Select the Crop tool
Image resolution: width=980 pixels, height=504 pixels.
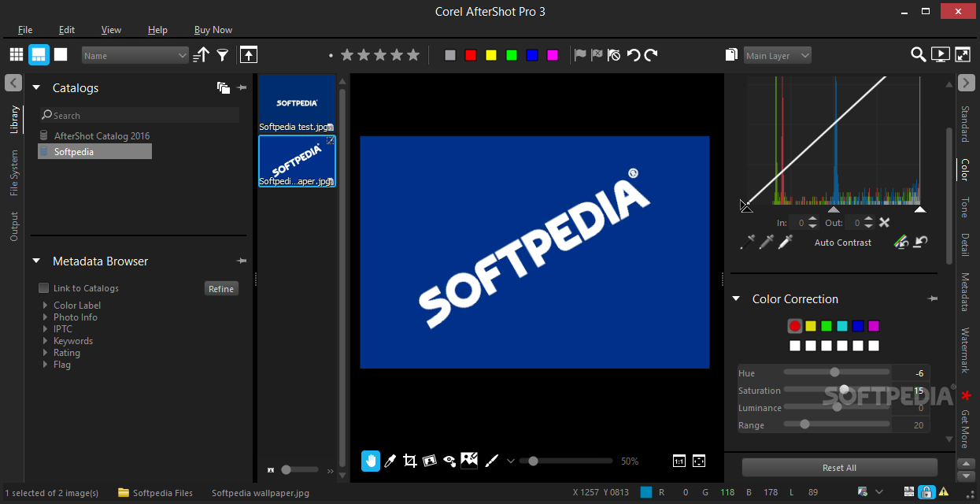click(410, 461)
